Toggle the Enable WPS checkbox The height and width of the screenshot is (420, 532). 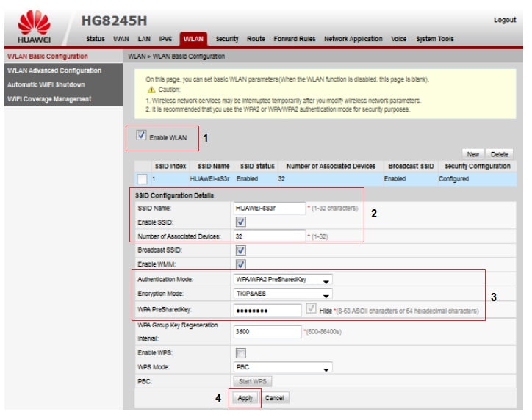click(241, 353)
